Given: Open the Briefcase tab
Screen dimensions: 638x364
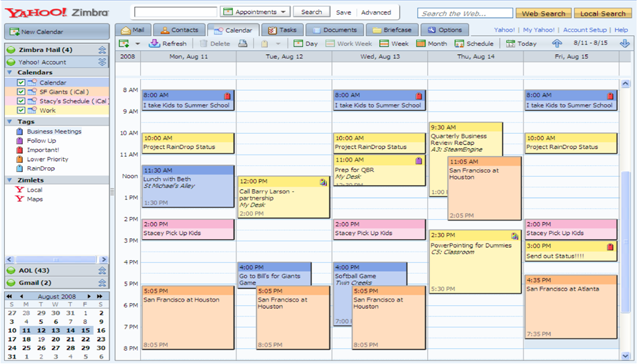Looking at the screenshot, I should pos(392,30).
